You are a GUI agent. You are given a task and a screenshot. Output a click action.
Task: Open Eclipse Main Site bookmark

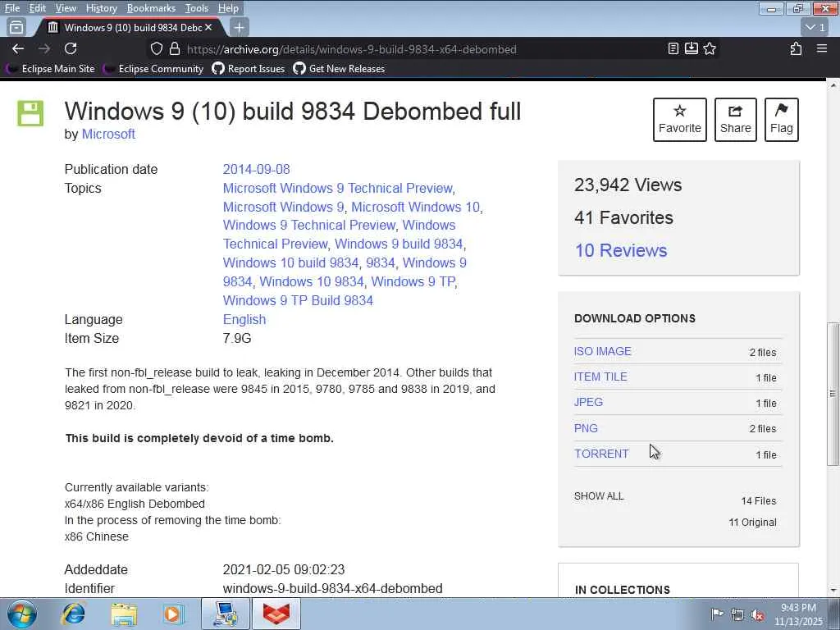tap(50, 69)
